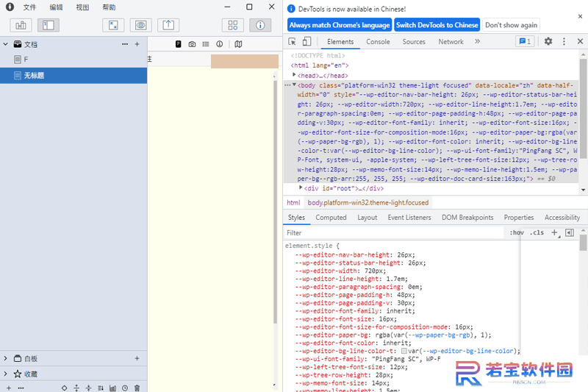Click the fullscreen expand arrows icon
Screen dimensions: 588x392
point(113,25)
